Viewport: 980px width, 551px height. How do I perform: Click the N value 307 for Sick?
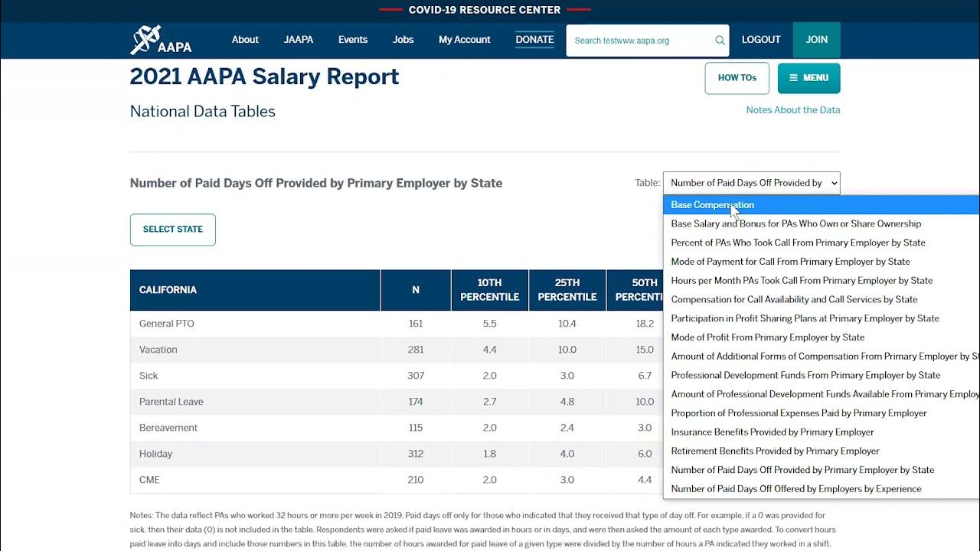[416, 376]
